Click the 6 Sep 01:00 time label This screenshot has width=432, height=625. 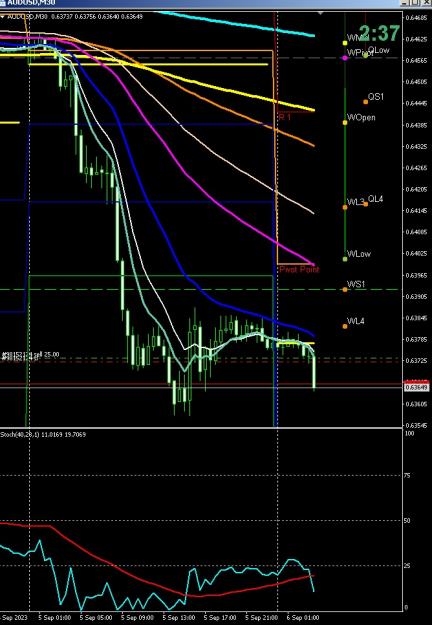click(303, 617)
